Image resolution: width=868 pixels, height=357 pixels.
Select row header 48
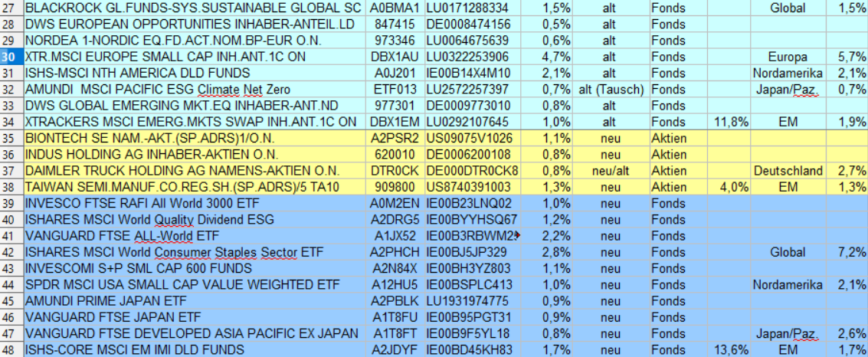point(11,350)
